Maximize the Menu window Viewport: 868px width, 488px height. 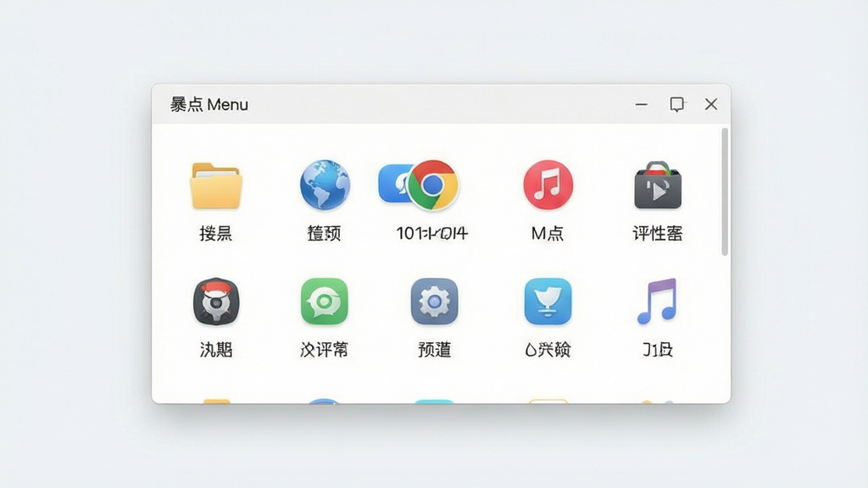click(676, 104)
